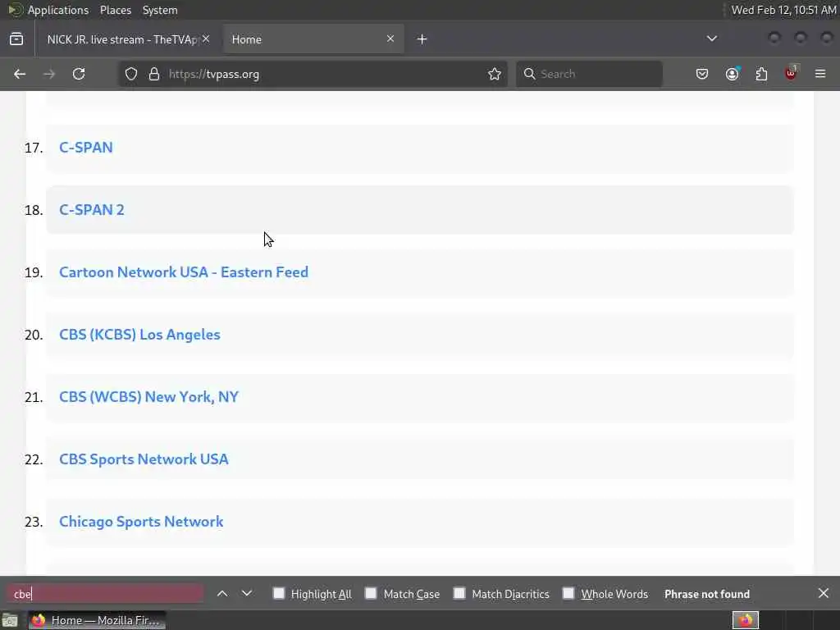Enable Match Diacritics checkbox
The width and height of the screenshot is (840, 630).
459,593
